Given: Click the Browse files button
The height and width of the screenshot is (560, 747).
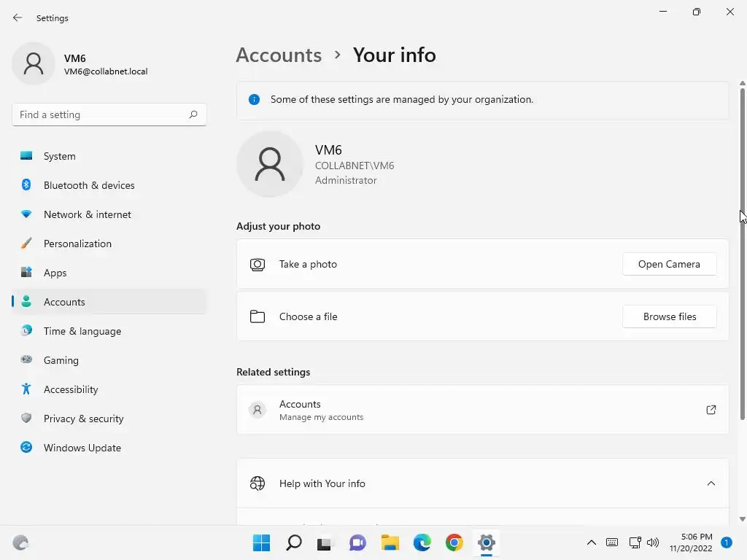Looking at the screenshot, I should [x=669, y=316].
